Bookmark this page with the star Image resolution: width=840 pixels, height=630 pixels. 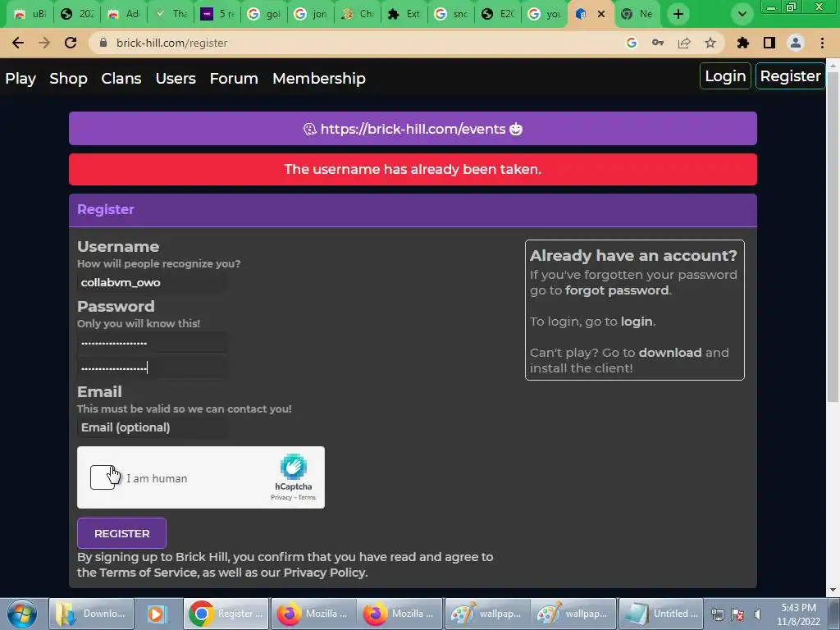[x=710, y=43]
